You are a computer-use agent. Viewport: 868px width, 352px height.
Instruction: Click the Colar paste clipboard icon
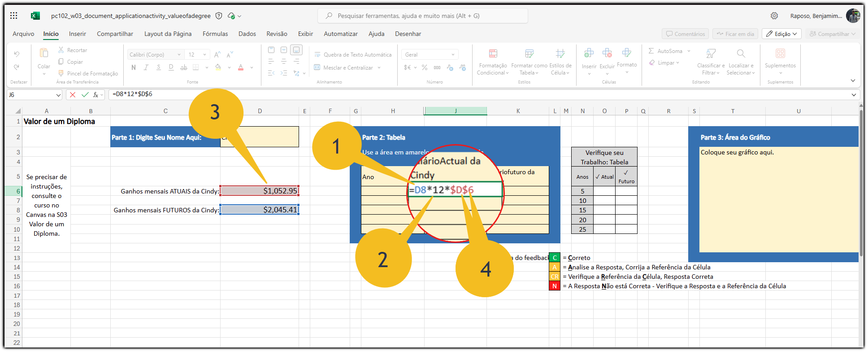click(44, 53)
